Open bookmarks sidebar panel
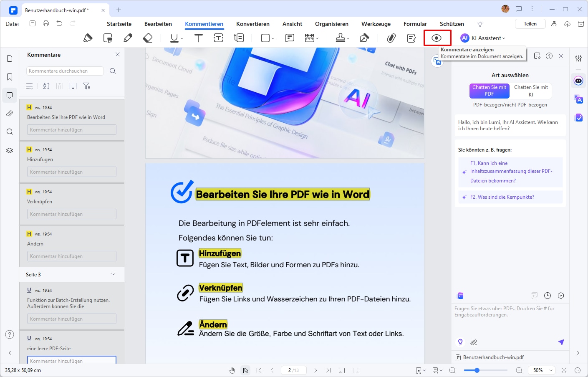 10,77
